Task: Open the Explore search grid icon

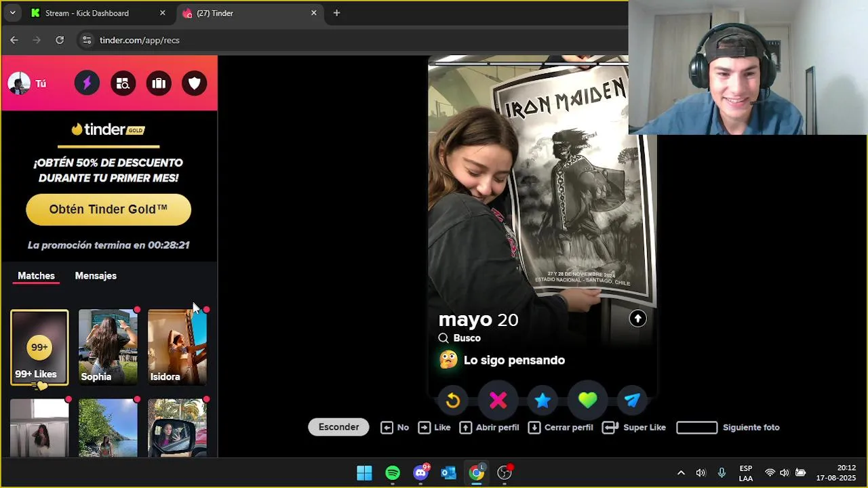Action: tap(123, 83)
